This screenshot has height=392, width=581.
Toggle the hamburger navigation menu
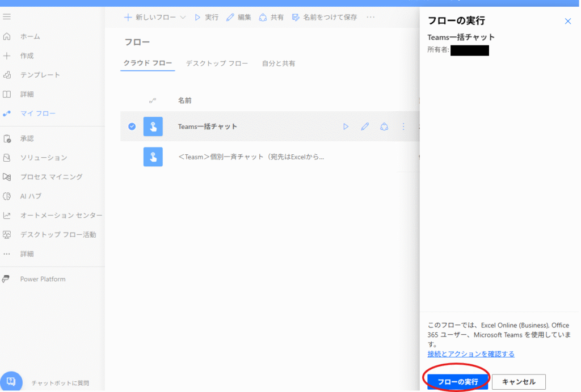[x=7, y=16]
